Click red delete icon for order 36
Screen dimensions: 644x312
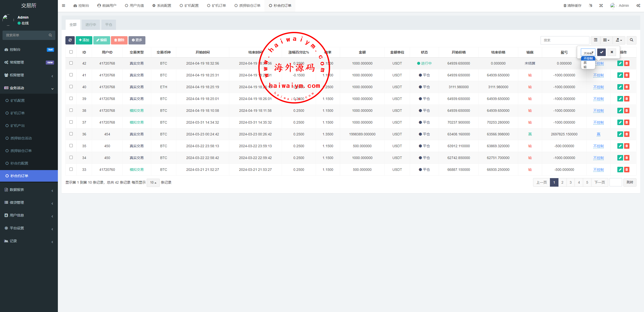click(627, 134)
